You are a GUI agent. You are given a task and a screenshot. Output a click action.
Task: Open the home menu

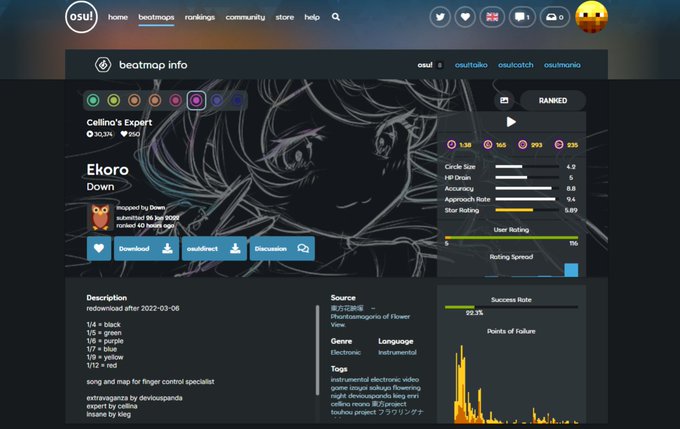point(118,17)
